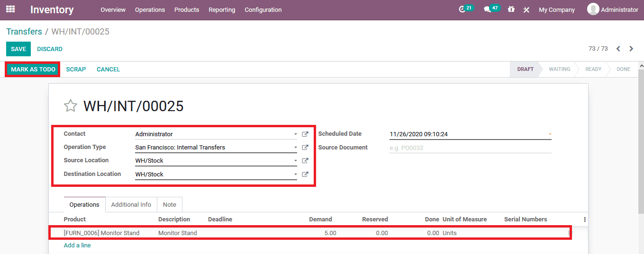Click the Monitor Stand description cell
Viewport: 644px width, 254px height.
pyautogui.click(x=178, y=233)
